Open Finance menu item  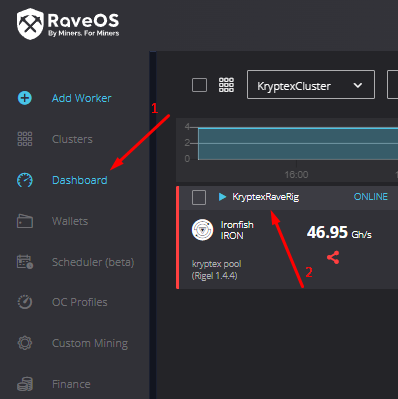pos(71,384)
